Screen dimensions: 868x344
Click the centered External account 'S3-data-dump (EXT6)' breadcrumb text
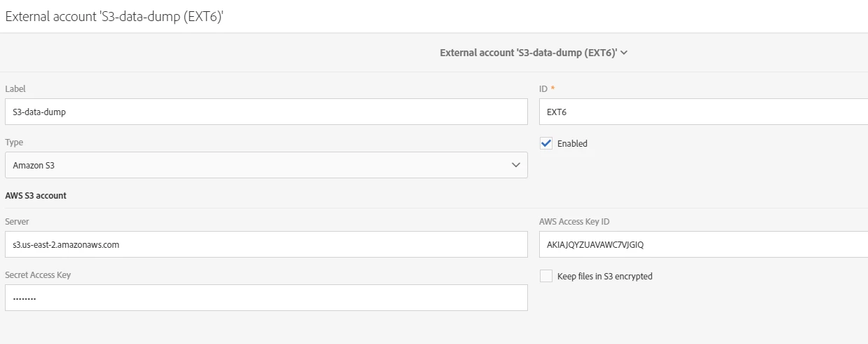pyautogui.click(x=527, y=53)
